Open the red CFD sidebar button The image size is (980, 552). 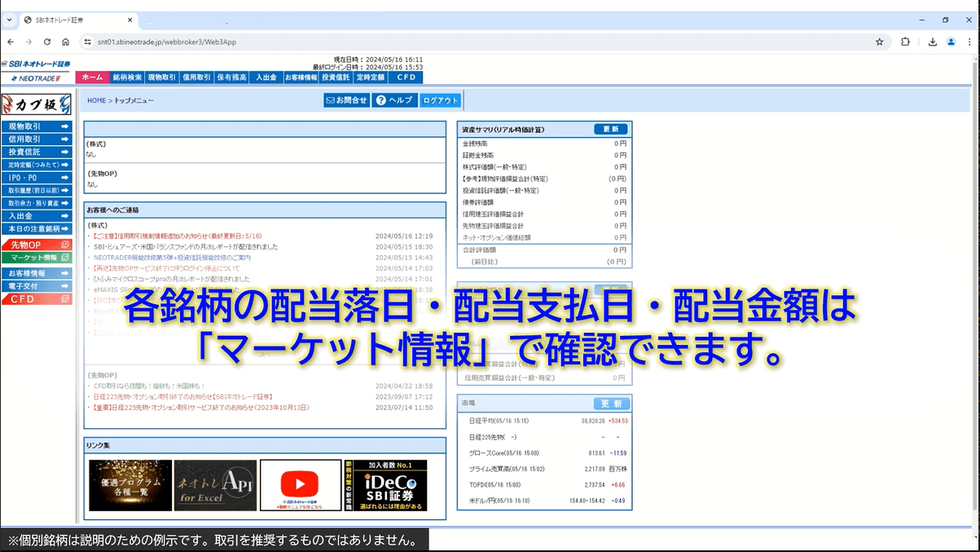37,299
